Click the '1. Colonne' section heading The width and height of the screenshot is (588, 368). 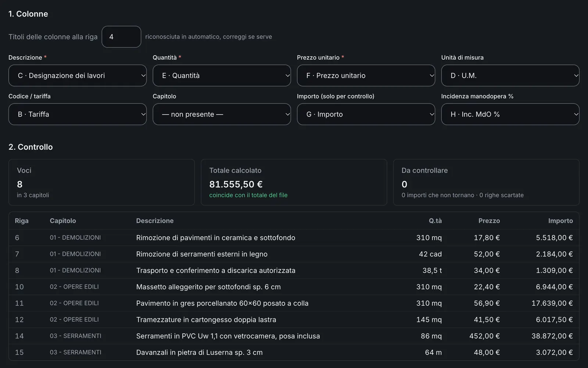pyautogui.click(x=28, y=14)
